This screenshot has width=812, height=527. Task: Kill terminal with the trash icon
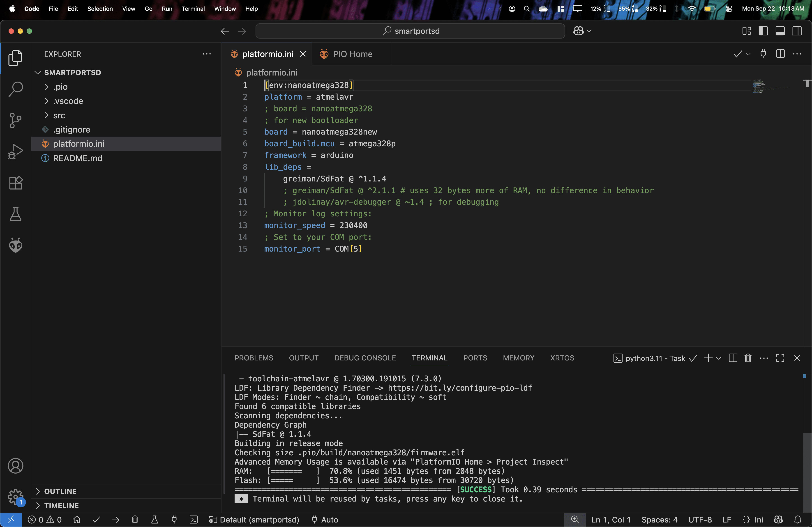tap(748, 358)
